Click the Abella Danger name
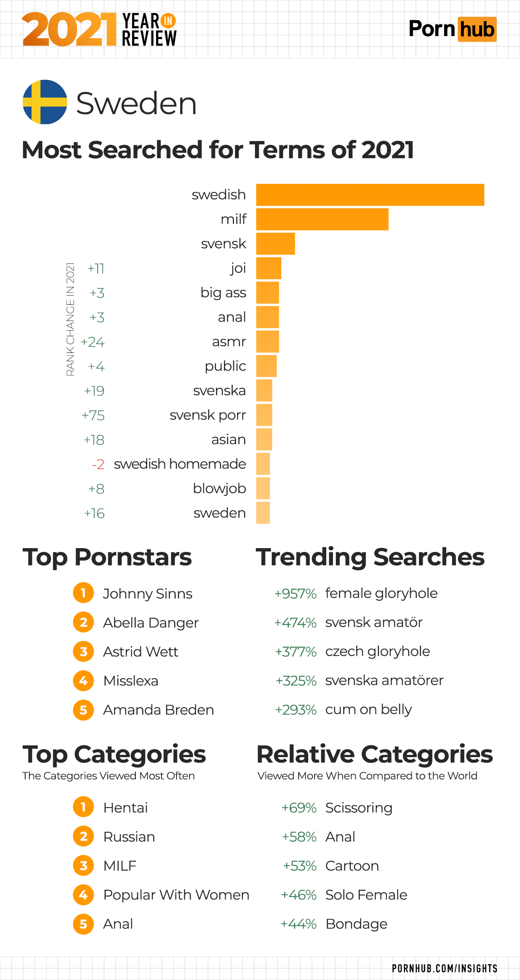Viewport: 520px width, 980px height. click(151, 622)
